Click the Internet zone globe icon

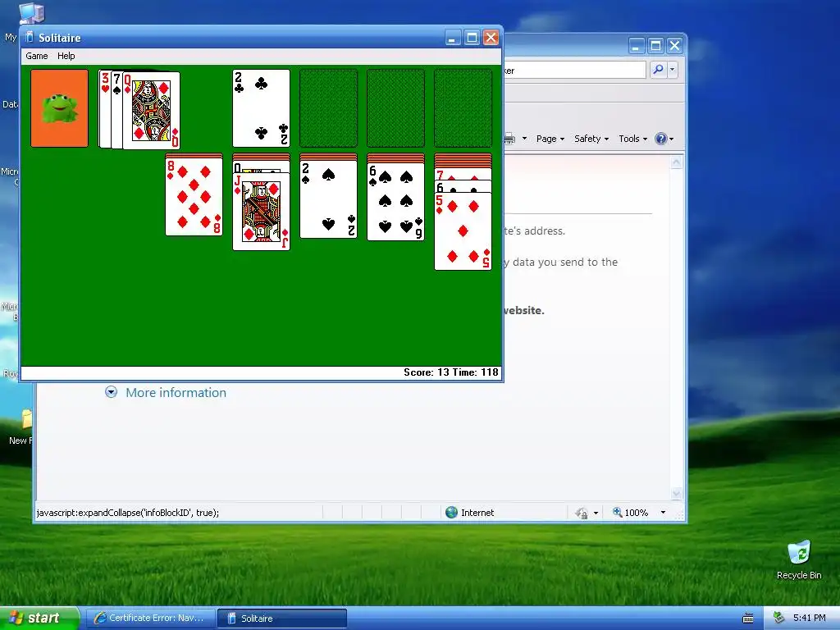(452, 513)
